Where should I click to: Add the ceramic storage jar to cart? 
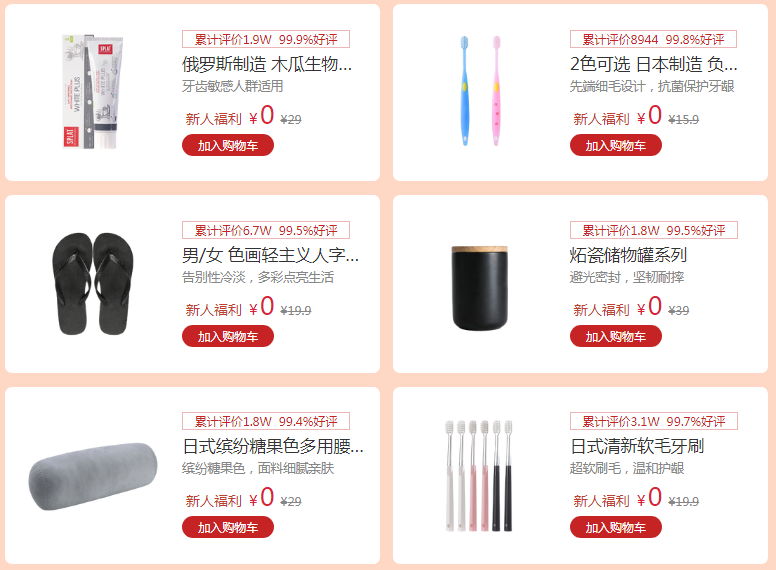click(x=616, y=336)
